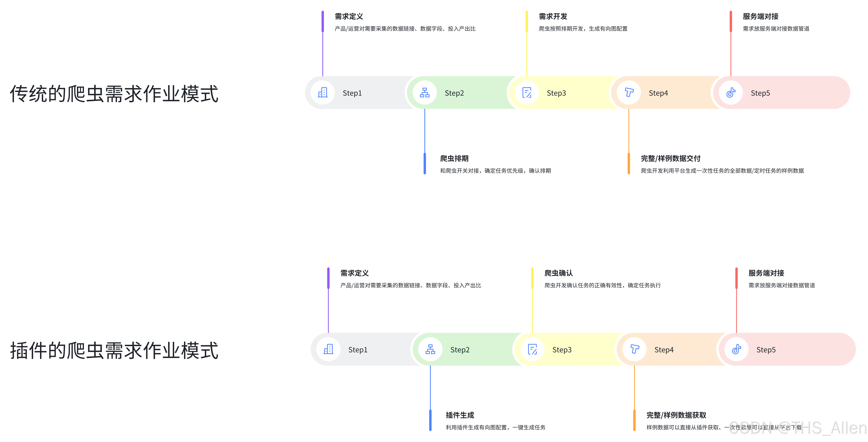Click the edit-document icon in traditional mode Step3
868x442 pixels.
click(527, 93)
